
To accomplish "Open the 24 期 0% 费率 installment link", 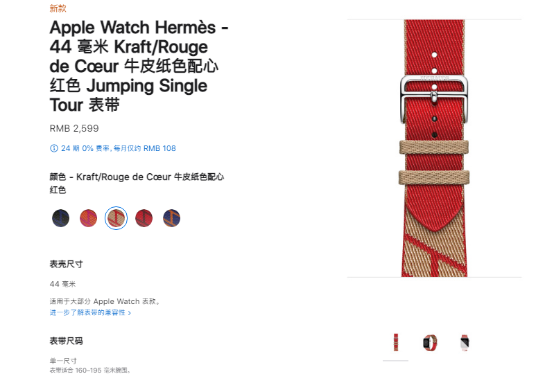I will point(119,148).
